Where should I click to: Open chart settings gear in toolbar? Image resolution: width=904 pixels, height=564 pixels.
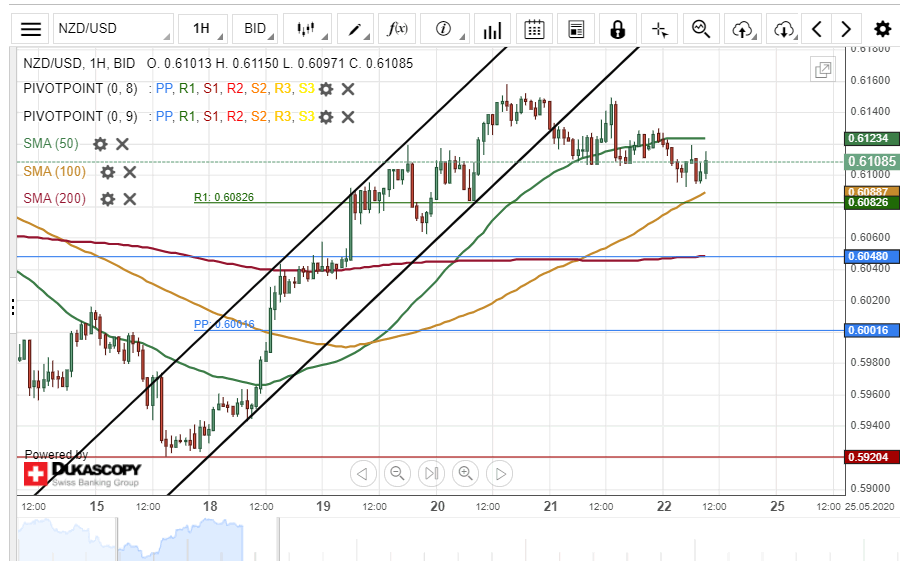[x=882, y=29]
